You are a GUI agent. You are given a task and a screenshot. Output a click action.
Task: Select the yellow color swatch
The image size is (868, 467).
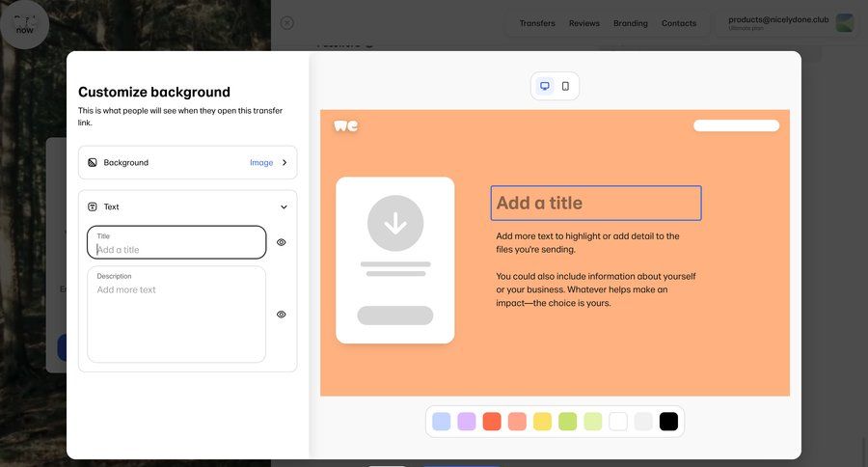click(x=542, y=422)
